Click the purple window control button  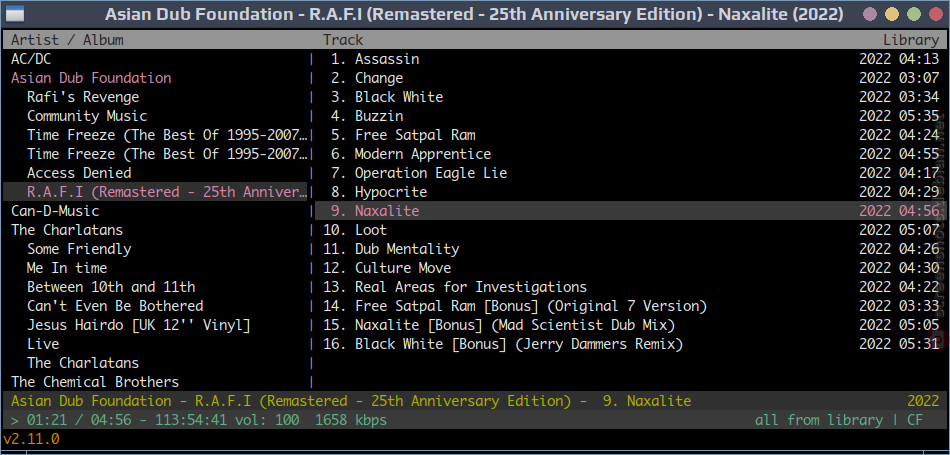click(x=870, y=14)
